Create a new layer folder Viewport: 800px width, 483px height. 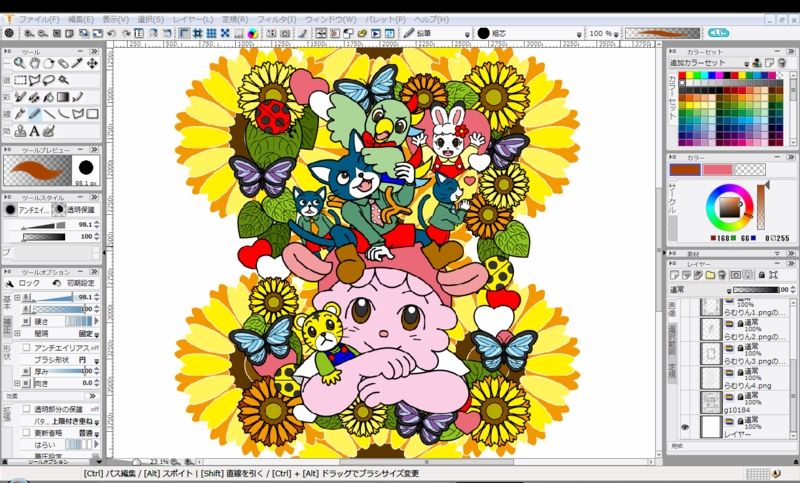(710, 275)
